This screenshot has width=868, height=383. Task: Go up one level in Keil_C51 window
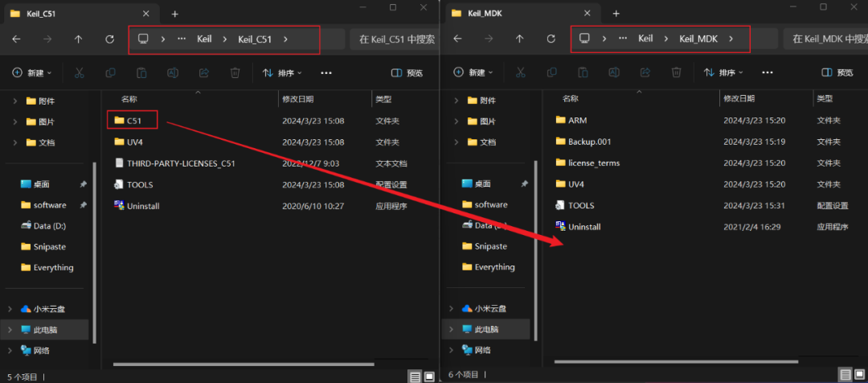78,39
